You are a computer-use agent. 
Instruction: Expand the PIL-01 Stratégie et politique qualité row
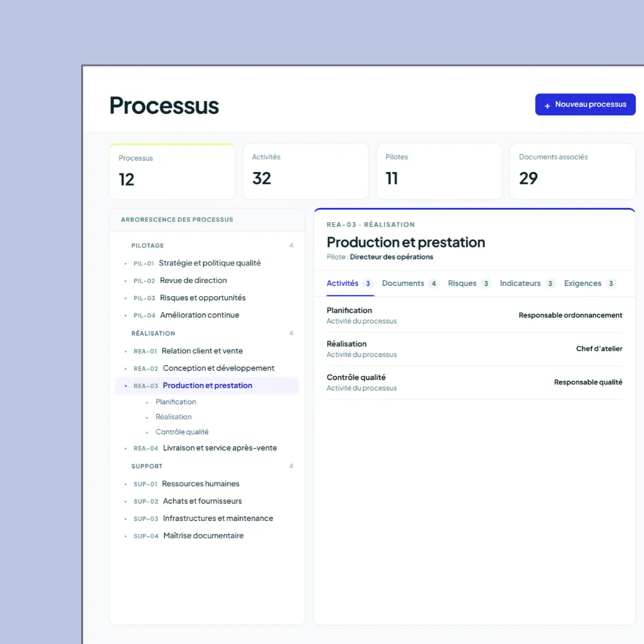tap(126, 263)
